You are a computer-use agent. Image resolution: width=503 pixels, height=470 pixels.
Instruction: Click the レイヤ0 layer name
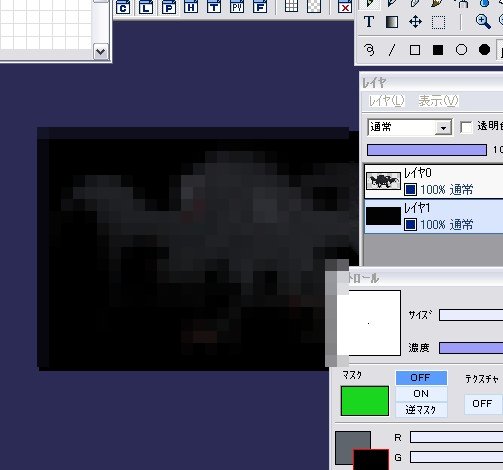pos(418,173)
